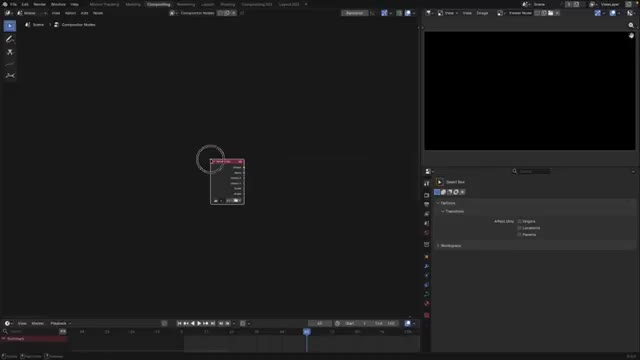Screen dimensions: 640x360
Task: Open the Edit menu
Action: pyautogui.click(x=25, y=4)
